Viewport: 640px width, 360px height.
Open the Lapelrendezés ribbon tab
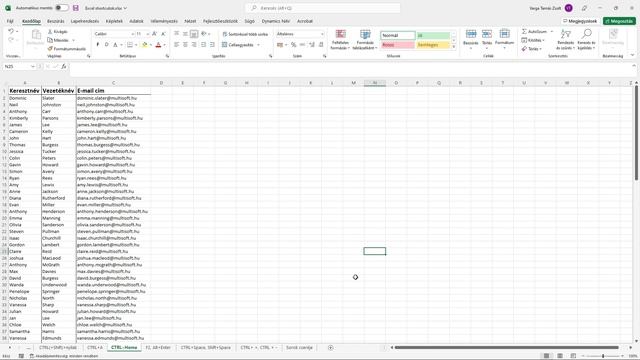pyautogui.click(x=85, y=21)
